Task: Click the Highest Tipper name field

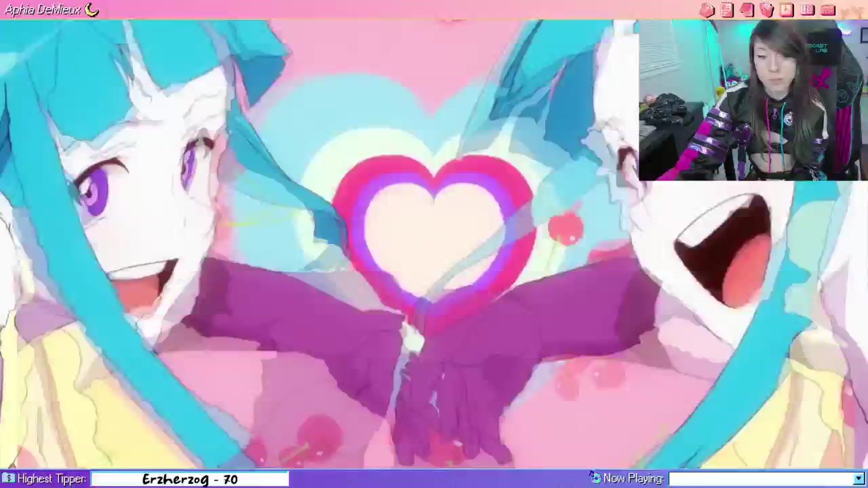Action: click(x=190, y=479)
